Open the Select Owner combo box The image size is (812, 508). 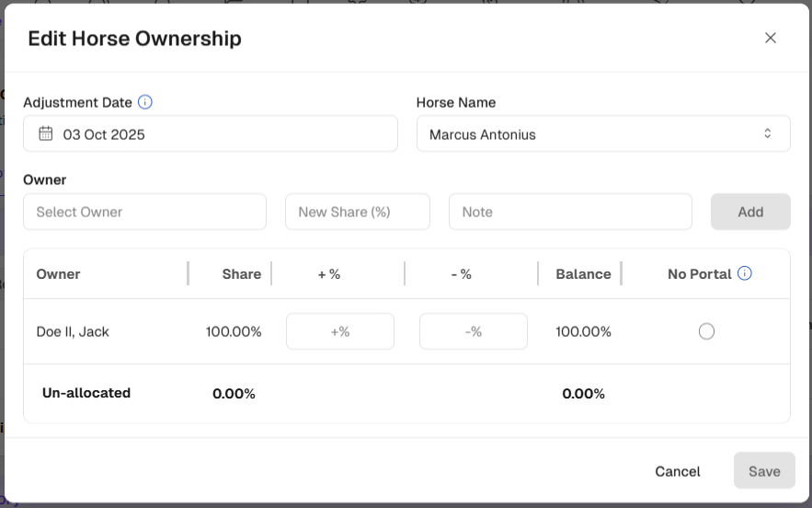click(144, 212)
